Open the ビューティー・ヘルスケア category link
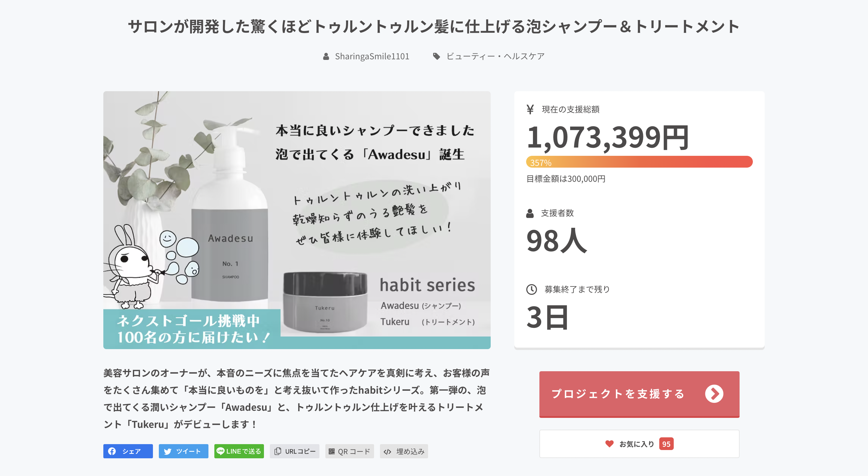The width and height of the screenshot is (868, 476). click(495, 56)
